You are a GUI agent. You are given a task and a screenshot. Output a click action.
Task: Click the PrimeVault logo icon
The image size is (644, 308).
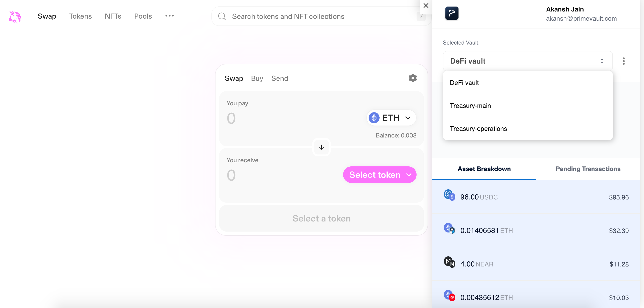[451, 13]
